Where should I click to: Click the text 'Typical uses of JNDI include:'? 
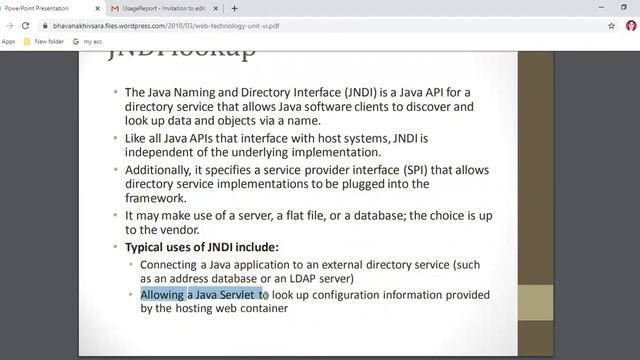202,247
